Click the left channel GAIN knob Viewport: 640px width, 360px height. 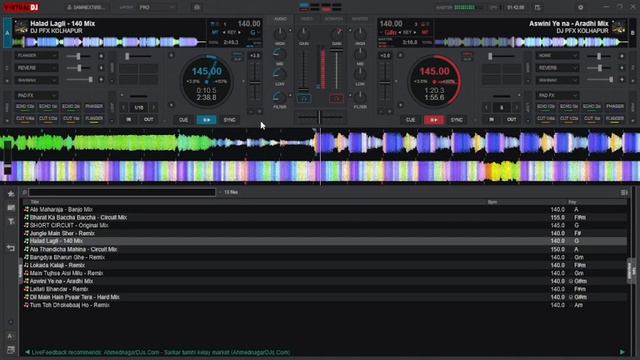(x=304, y=33)
